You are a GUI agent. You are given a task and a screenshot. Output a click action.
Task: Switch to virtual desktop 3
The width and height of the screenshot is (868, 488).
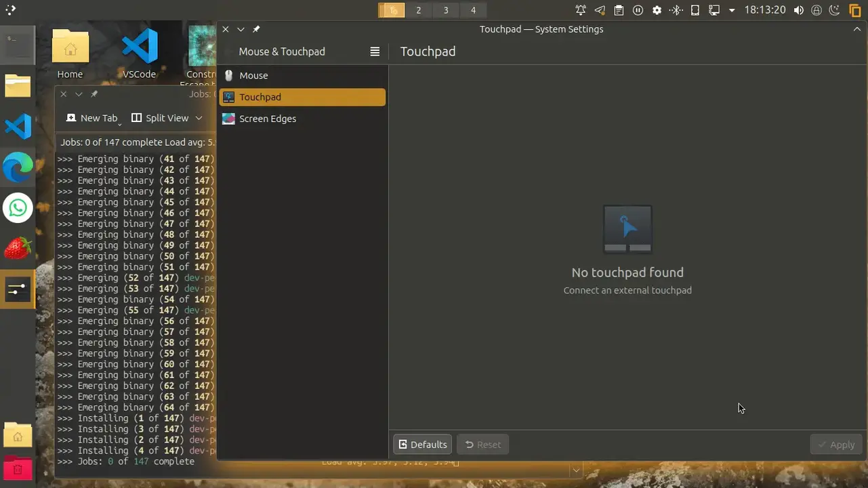(446, 10)
